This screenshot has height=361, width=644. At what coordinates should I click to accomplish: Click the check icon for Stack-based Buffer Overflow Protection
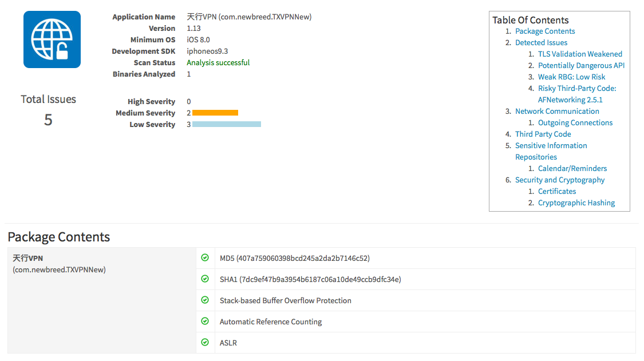205,300
